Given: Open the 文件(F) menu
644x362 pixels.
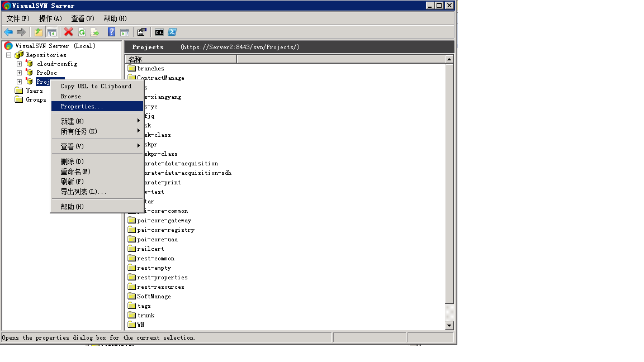Looking at the screenshot, I should tap(18, 18).
